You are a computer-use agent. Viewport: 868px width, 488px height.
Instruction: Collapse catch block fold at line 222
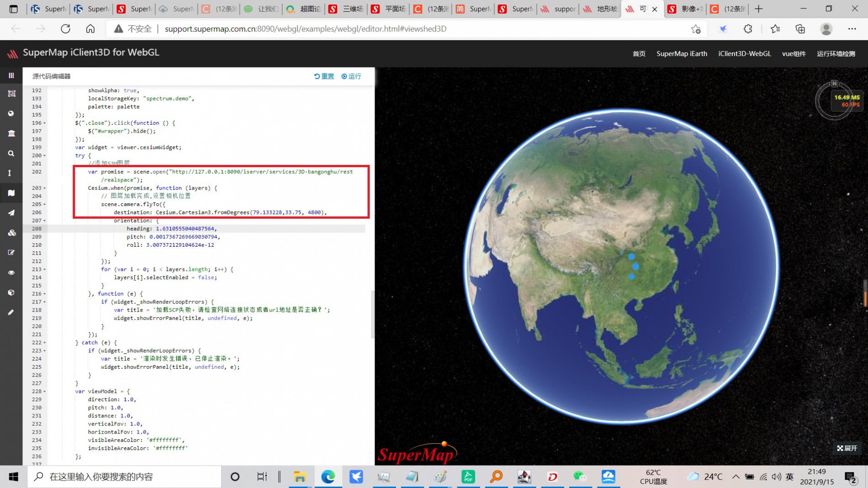[x=44, y=343]
